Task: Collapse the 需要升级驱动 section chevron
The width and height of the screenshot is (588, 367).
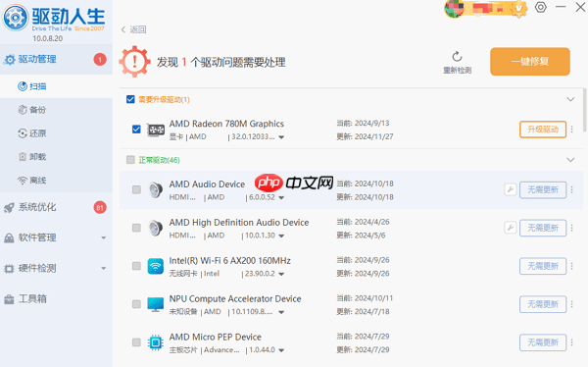Action: pos(570,99)
